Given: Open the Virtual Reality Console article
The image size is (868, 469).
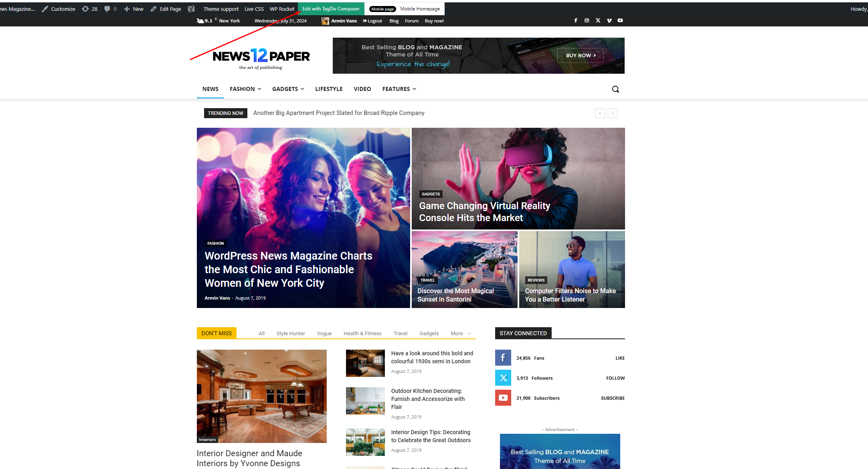Looking at the screenshot, I should click(x=484, y=211).
